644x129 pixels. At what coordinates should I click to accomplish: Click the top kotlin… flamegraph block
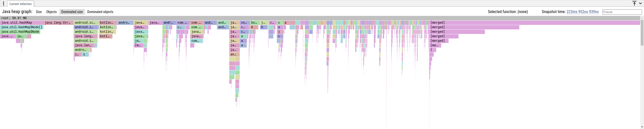pos(108,23)
